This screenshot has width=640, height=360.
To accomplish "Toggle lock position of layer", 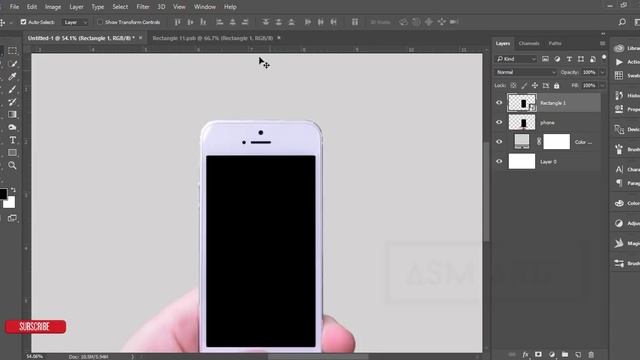I will 535,86.
